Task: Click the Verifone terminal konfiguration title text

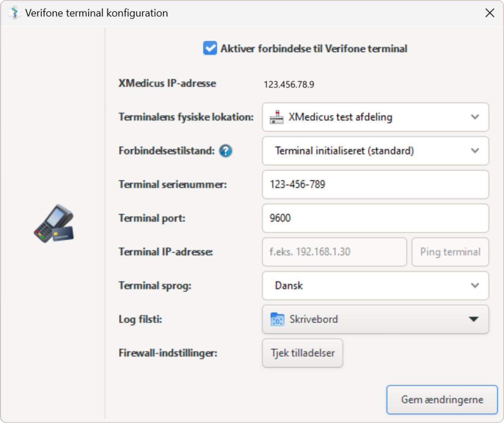Action: 96,13
